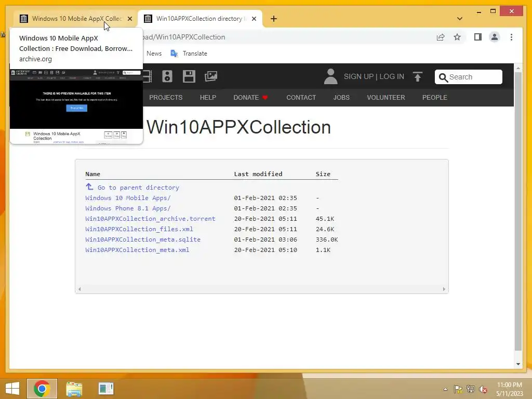Open the News bookmark
This screenshot has width=532, height=399.
tap(154, 54)
